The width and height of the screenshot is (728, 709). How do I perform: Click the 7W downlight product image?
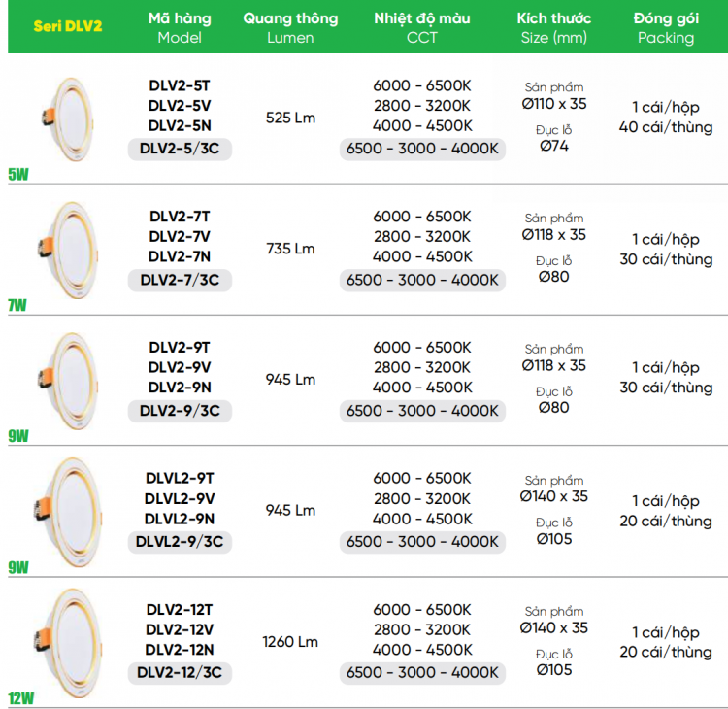click(x=68, y=251)
